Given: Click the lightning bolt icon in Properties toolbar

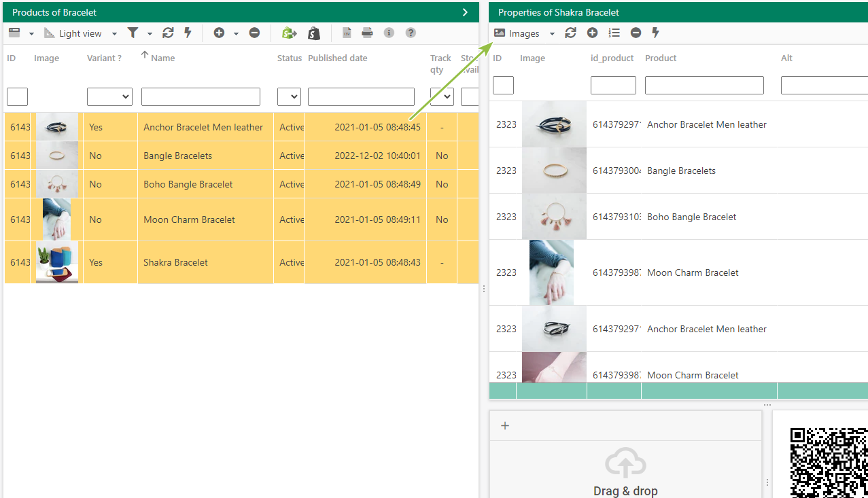Looking at the screenshot, I should pyautogui.click(x=655, y=33).
